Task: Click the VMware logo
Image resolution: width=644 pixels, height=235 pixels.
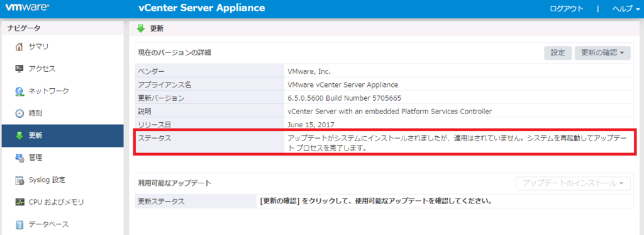Action: click(28, 8)
